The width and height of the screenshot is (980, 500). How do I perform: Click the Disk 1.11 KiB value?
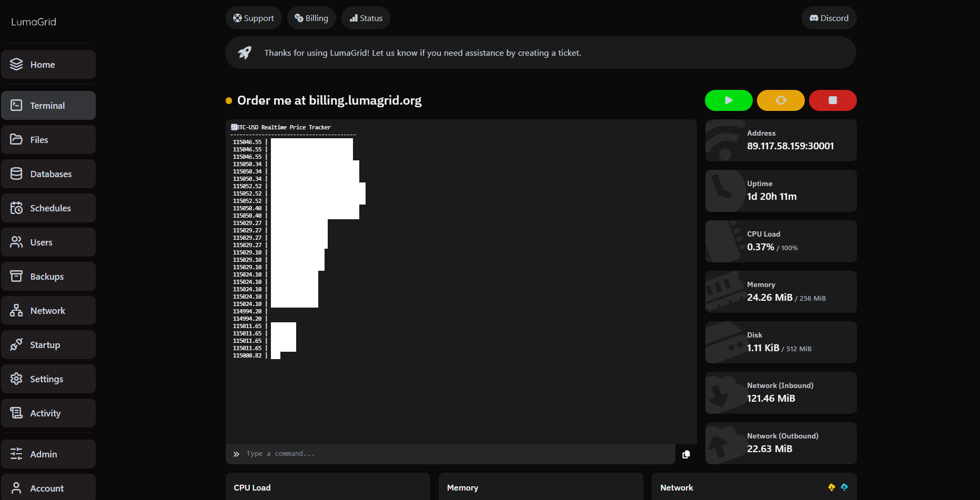click(763, 348)
